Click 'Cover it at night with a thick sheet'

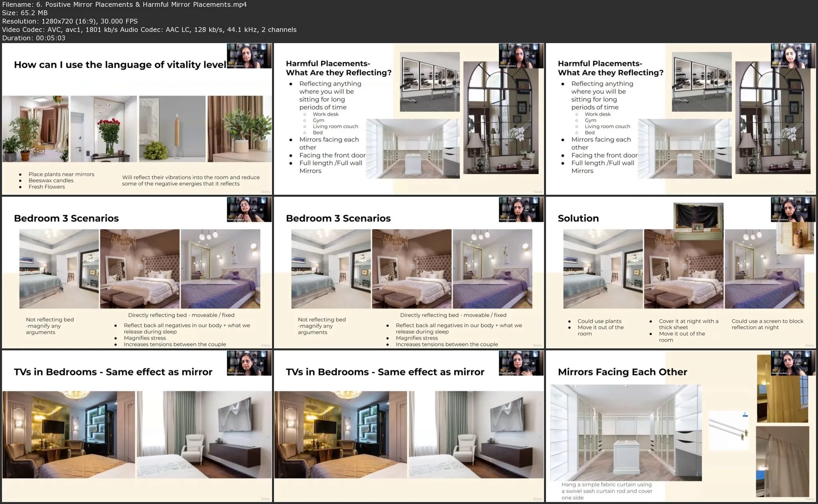click(688, 324)
